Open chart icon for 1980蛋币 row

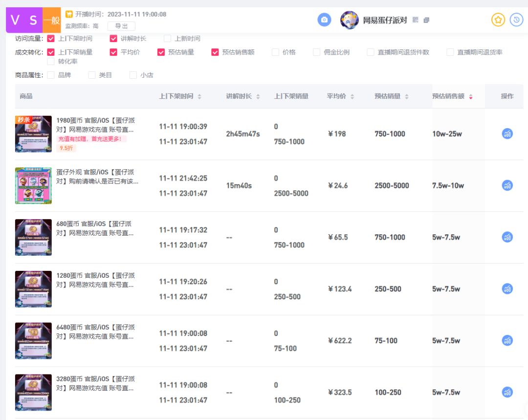tap(507, 133)
